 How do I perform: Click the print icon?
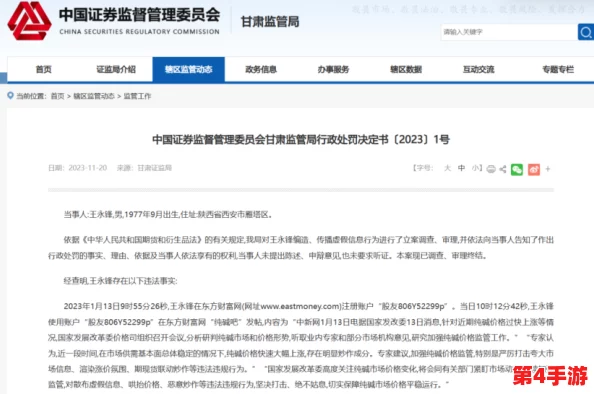pyautogui.click(x=491, y=169)
